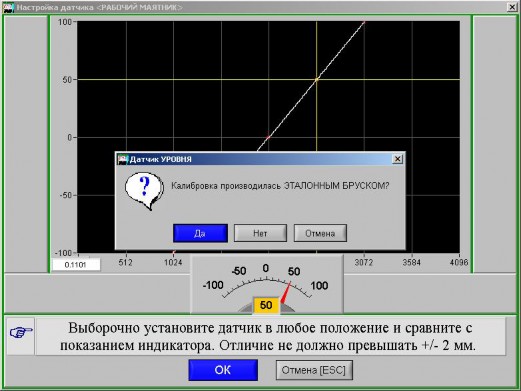Close the Датчик УРОВНЯ dialog
Viewport: 521px width, 391px height.
click(397, 159)
